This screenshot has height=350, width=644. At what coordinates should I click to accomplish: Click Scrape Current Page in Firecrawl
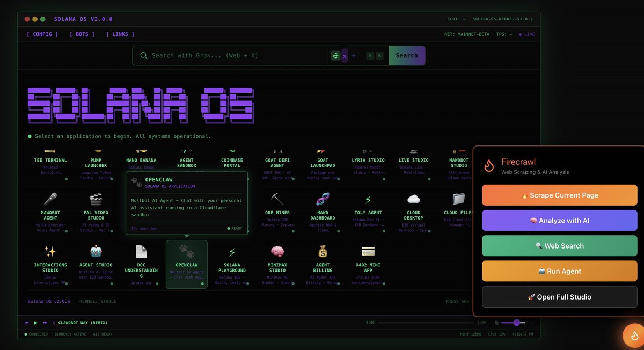pyautogui.click(x=560, y=195)
